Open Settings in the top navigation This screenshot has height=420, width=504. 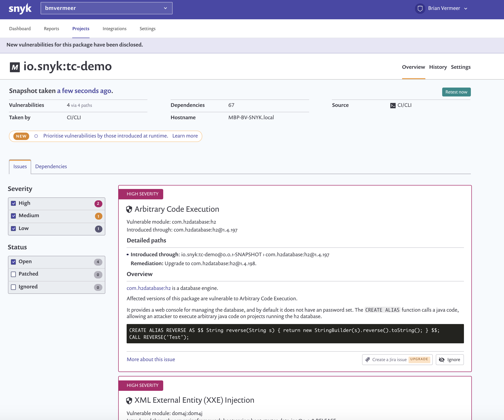click(x=147, y=29)
